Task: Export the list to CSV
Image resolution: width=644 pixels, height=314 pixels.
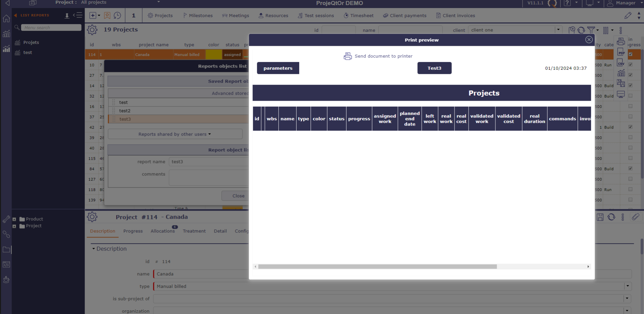Action: [621, 62]
